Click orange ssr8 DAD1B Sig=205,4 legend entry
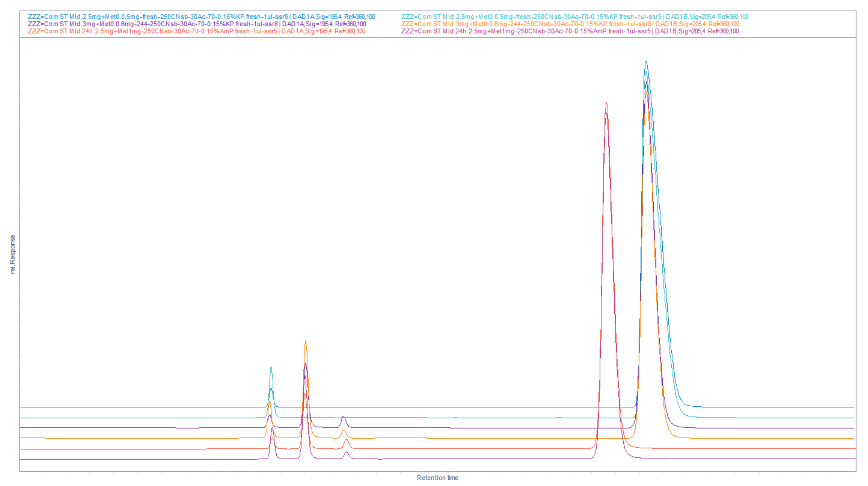Viewport: 868px width, 486px height. click(x=570, y=24)
